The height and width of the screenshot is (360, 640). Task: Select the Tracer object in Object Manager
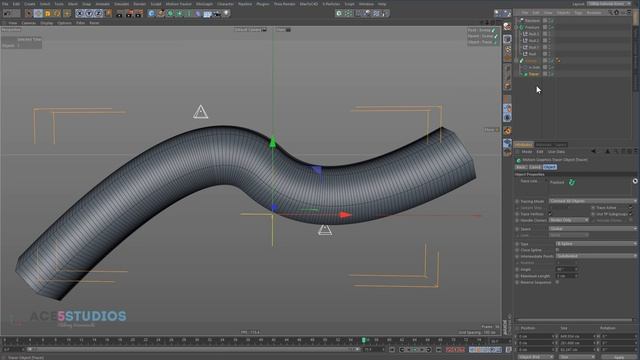tap(534, 74)
